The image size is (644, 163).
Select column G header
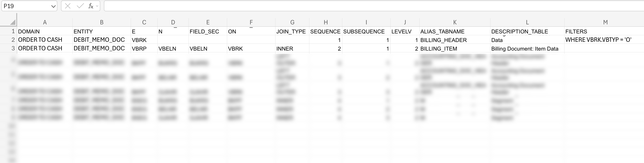292,22
